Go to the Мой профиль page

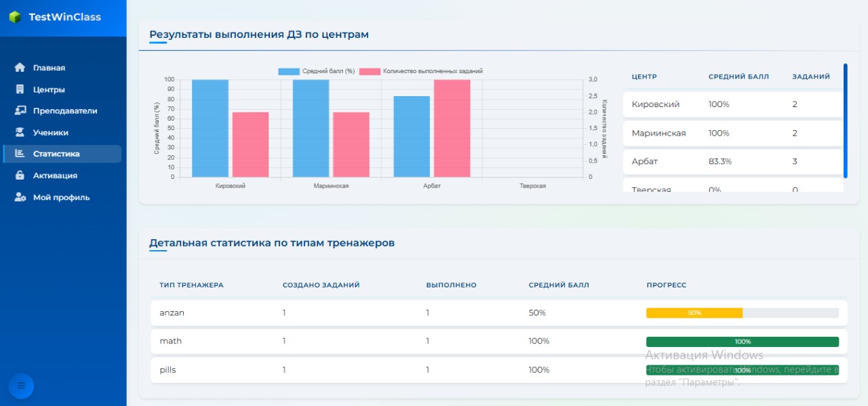click(x=61, y=197)
